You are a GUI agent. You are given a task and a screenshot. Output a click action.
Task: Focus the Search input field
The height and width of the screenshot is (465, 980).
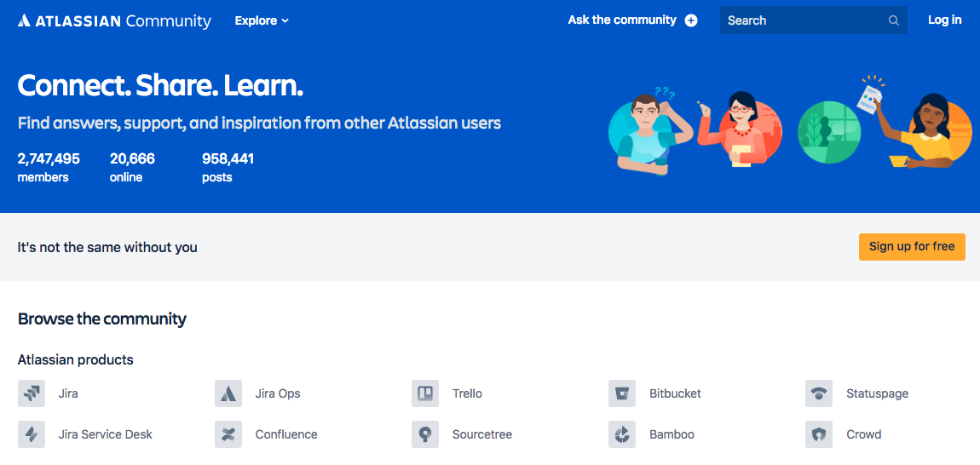[x=813, y=20]
